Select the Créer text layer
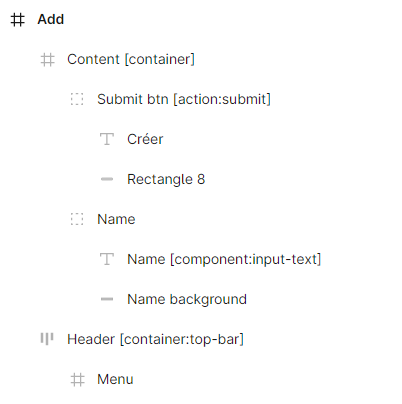The width and height of the screenshot is (402, 404). [145, 139]
